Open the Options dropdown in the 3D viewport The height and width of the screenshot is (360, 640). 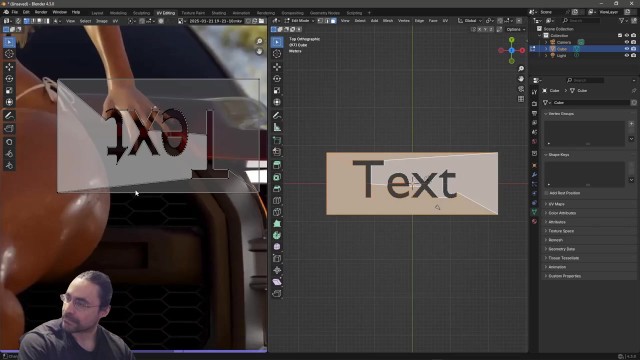pyautogui.click(x=516, y=29)
